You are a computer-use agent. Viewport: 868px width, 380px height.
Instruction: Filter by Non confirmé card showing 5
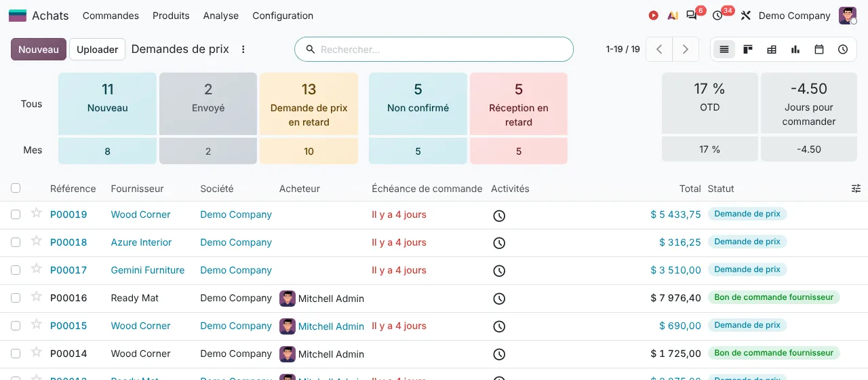click(x=418, y=104)
